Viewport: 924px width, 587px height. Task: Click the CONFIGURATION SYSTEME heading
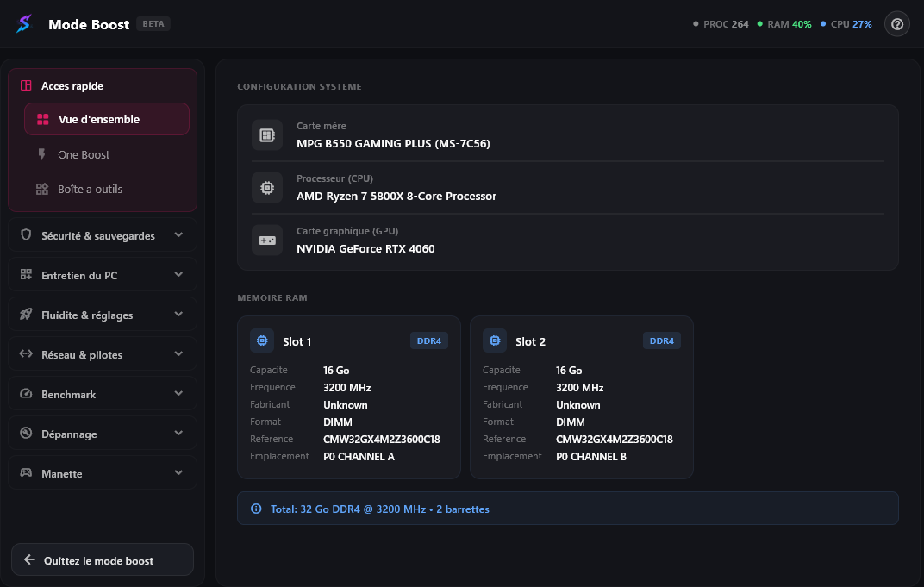tap(299, 87)
